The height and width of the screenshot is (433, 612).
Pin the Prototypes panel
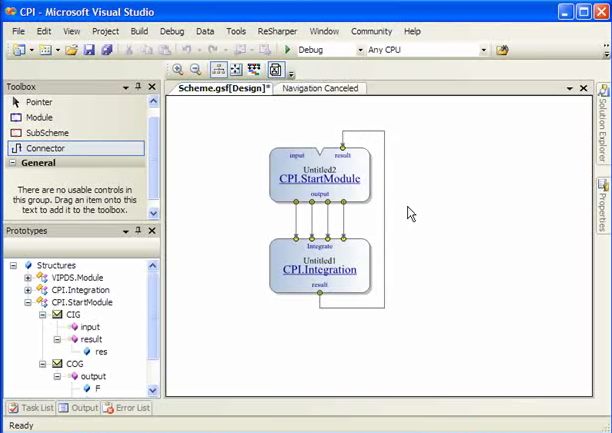(x=138, y=231)
